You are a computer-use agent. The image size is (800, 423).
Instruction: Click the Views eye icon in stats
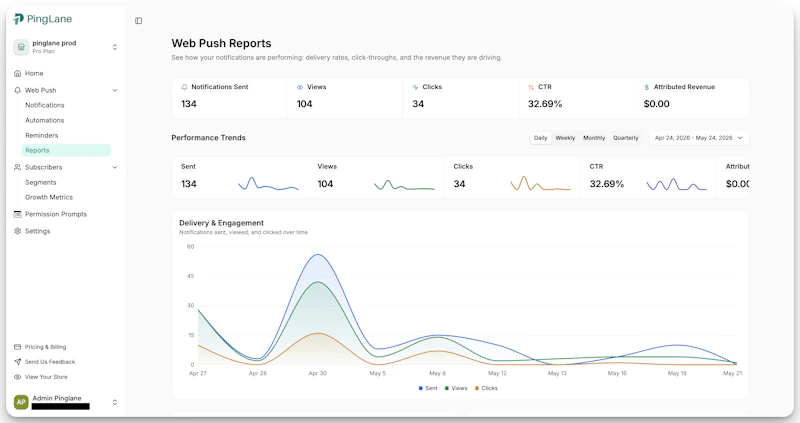(300, 87)
